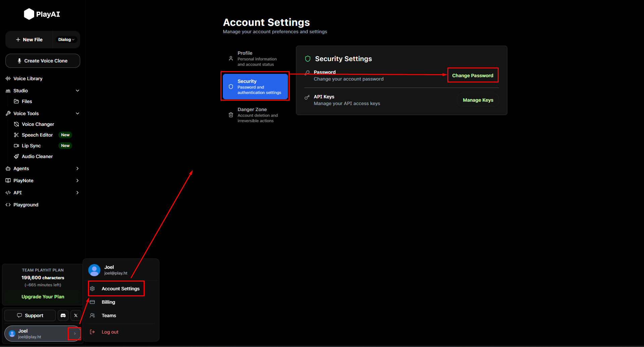Click the PlayNote book icon

tap(8, 181)
